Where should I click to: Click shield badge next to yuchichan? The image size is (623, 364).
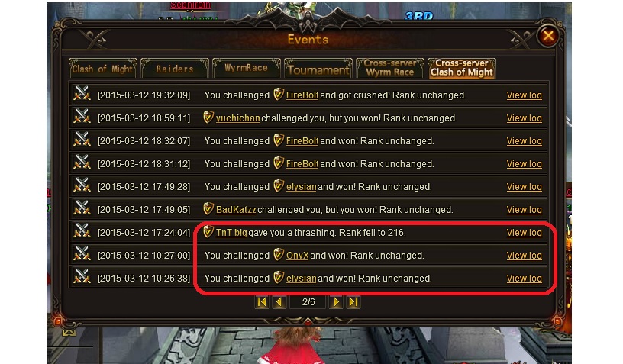click(x=208, y=117)
